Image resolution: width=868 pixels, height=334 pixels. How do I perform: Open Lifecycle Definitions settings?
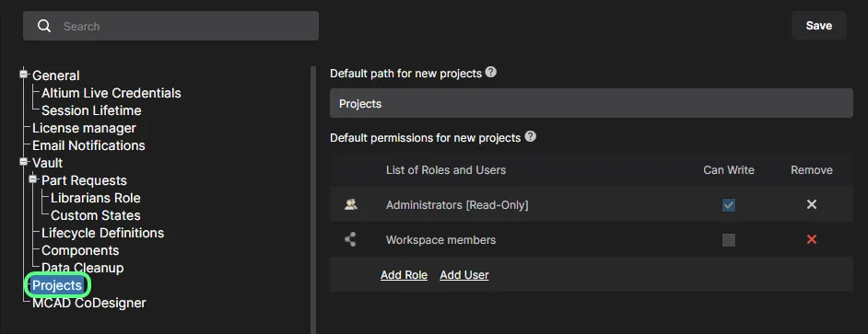click(x=103, y=233)
